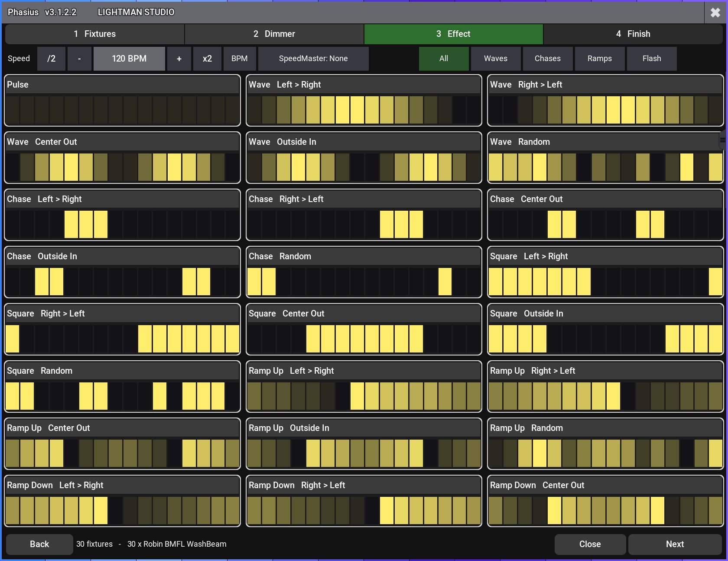Choose the Wave Right > Left effect
The width and height of the screenshot is (728, 561).
605,101
